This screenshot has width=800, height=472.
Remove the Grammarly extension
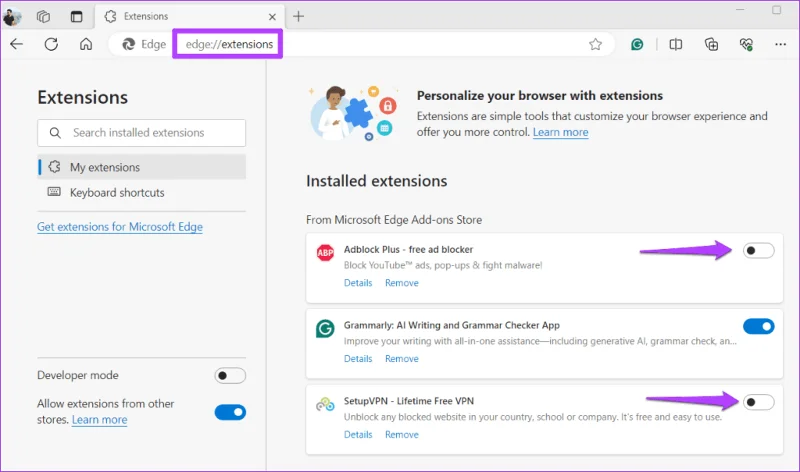[402, 359]
